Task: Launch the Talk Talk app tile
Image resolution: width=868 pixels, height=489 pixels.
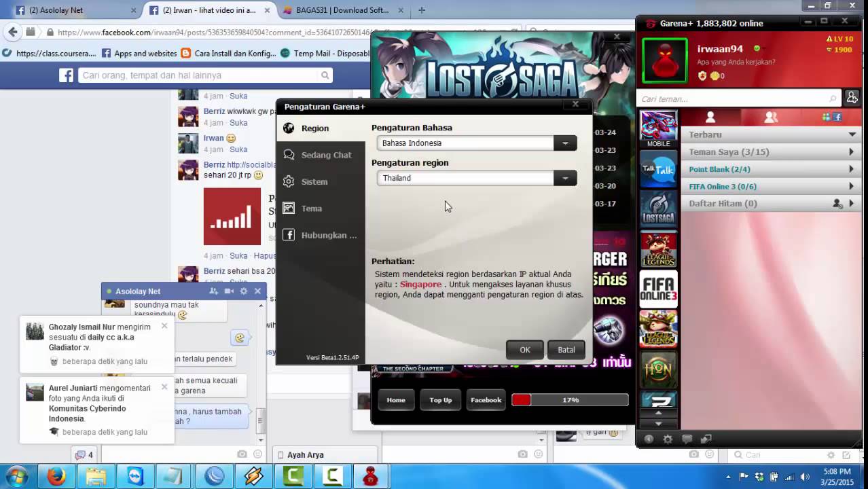Action: (658, 170)
